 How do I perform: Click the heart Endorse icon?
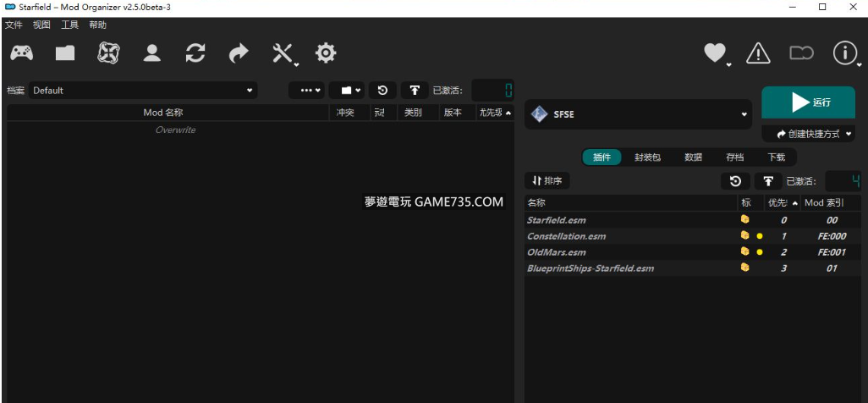pos(715,53)
